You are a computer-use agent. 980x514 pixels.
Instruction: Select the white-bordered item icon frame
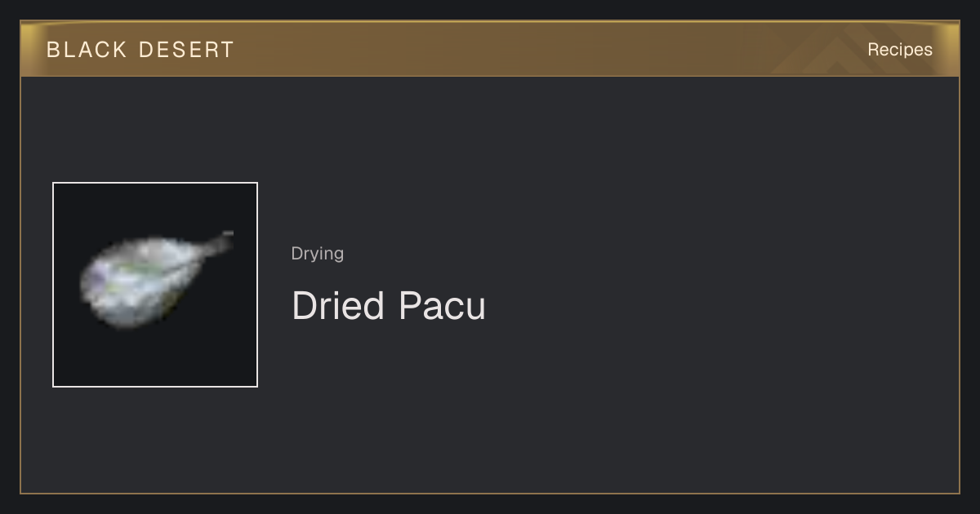tap(155, 285)
